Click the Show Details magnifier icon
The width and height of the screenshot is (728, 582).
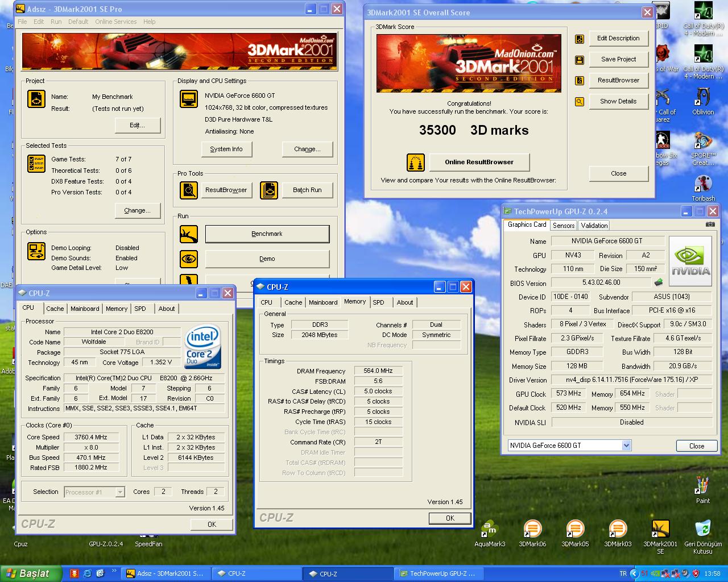tap(580, 102)
